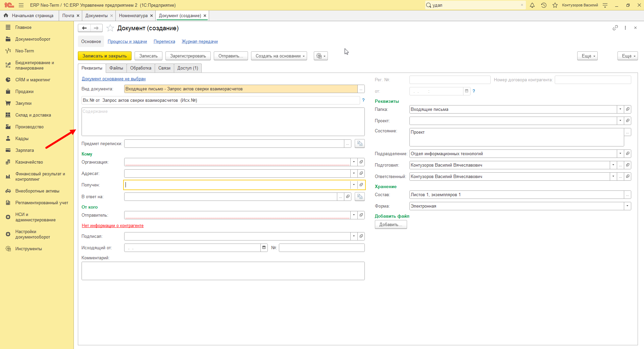The height and width of the screenshot is (349, 644).
Task: Open the Папка field's linked item icon
Action: point(628,109)
